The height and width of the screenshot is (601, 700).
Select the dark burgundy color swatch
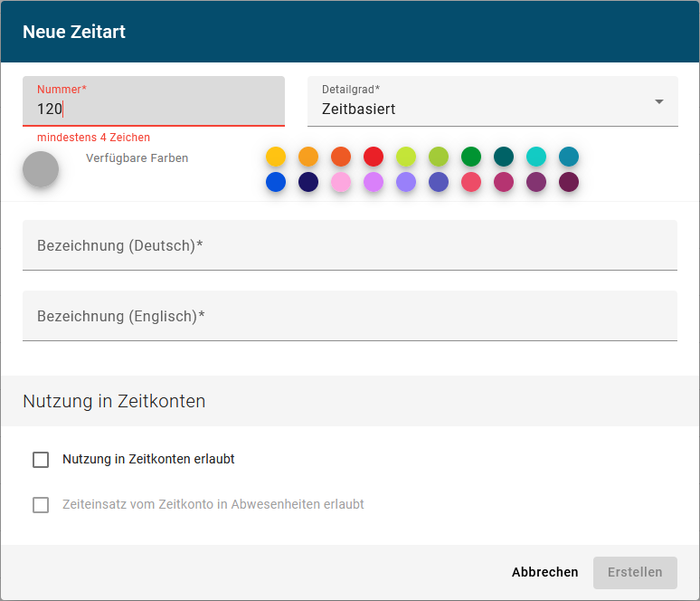[569, 182]
